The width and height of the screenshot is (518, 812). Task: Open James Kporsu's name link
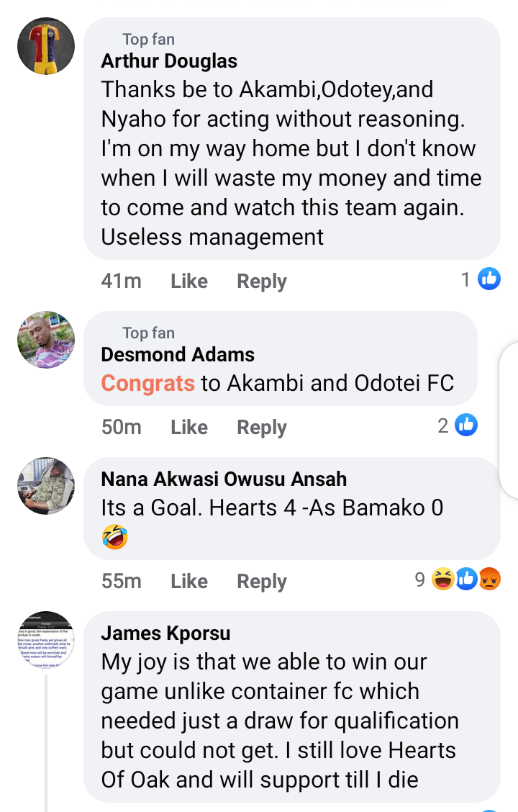(165, 633)
